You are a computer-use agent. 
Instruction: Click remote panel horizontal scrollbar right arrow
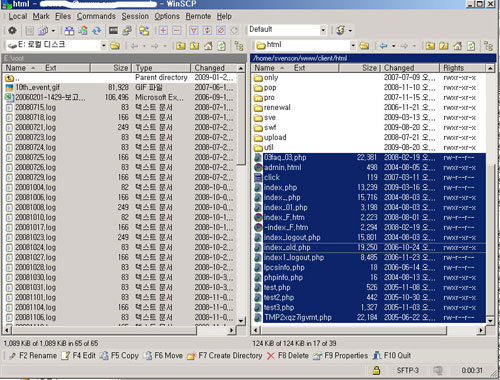tap(481, 330)
